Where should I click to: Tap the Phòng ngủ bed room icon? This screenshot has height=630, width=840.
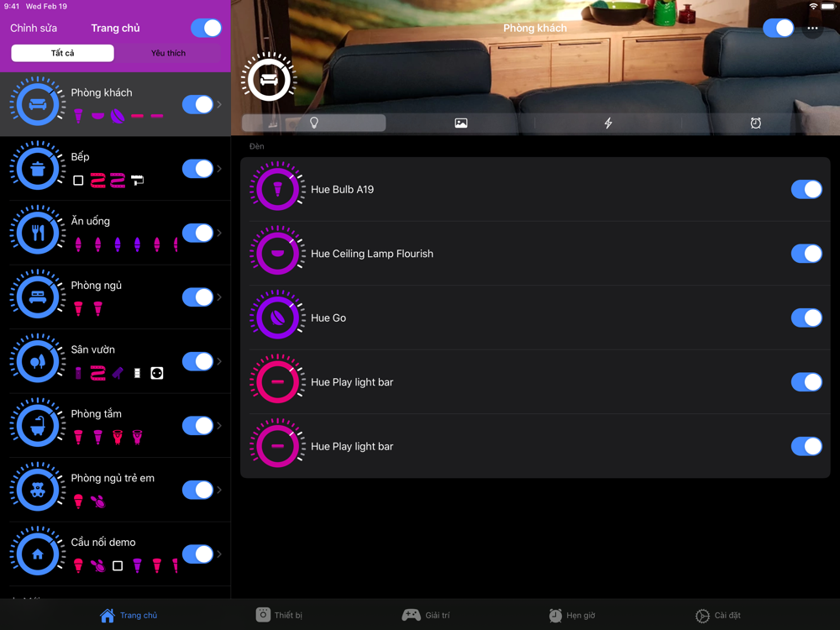[38, 297]
